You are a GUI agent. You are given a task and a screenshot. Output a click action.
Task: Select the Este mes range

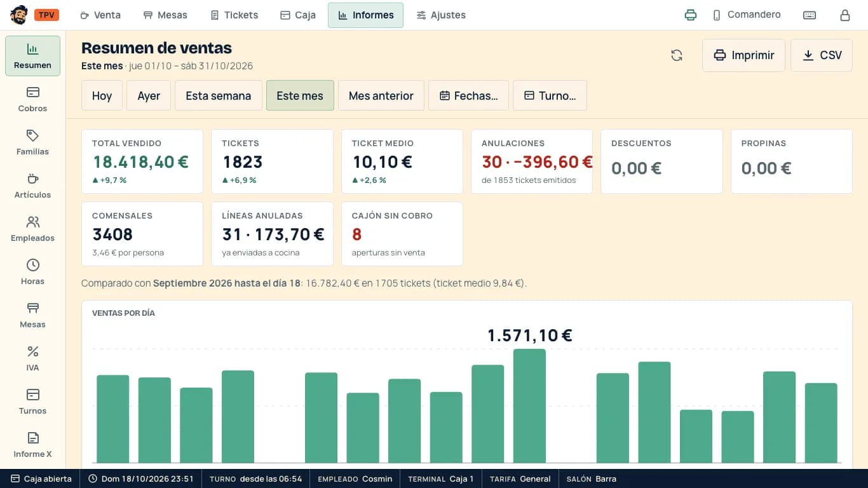pyautogui.click(x=300, y=95)
